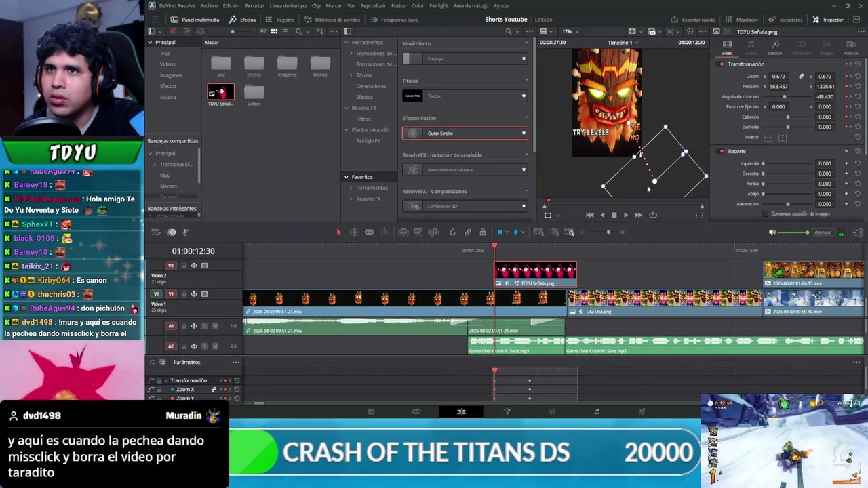Open the Biblioteca de sonidos panel
Image resolution: width=868 pixels, height=488 pixels.
(x=332, y=20)
